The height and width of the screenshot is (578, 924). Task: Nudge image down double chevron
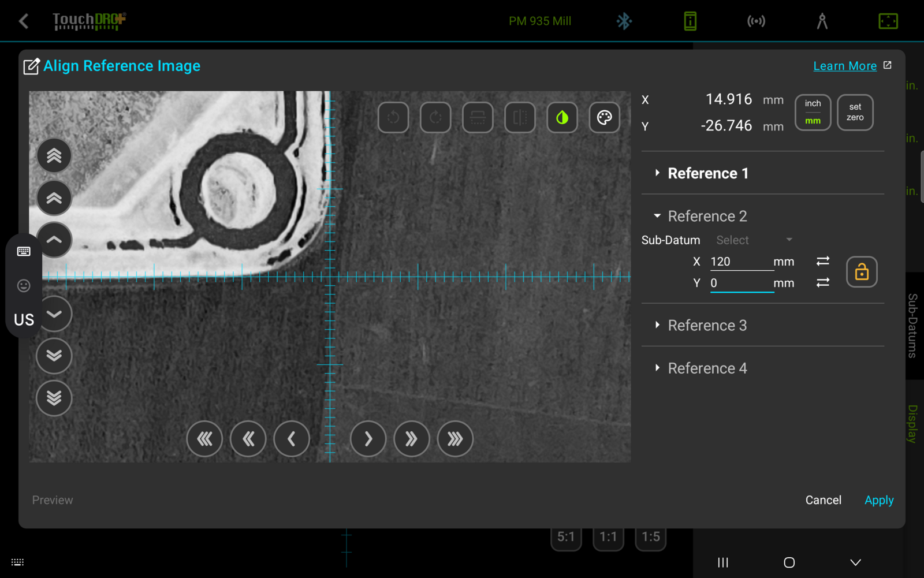54,356
